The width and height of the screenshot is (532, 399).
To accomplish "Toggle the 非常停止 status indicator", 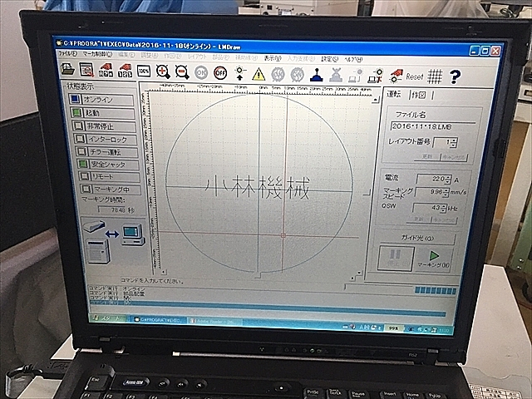I will click(105, 126).
